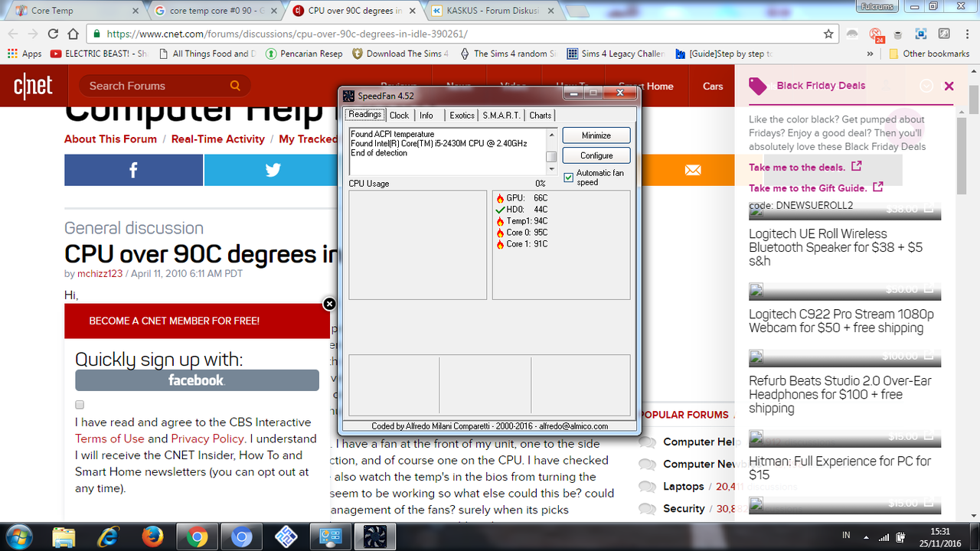Open Logitech UE Roll speaker deal
This screenshot has width=980, height=551.
tap(835, 247)
